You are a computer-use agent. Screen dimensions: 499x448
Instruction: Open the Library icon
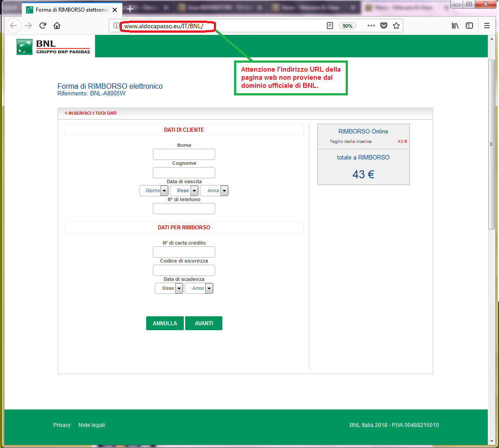(455, 26)
